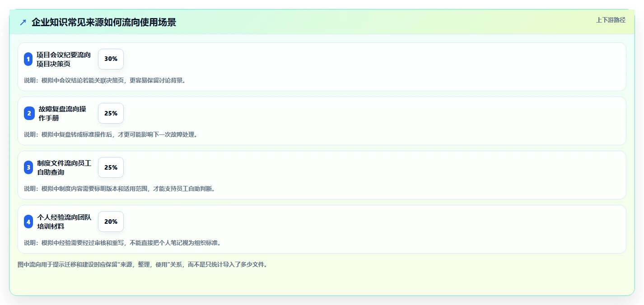Click number badge 1 on 项目会议纪要 card
The height and width of the screenshot is (305, 644).
(28, 59)
